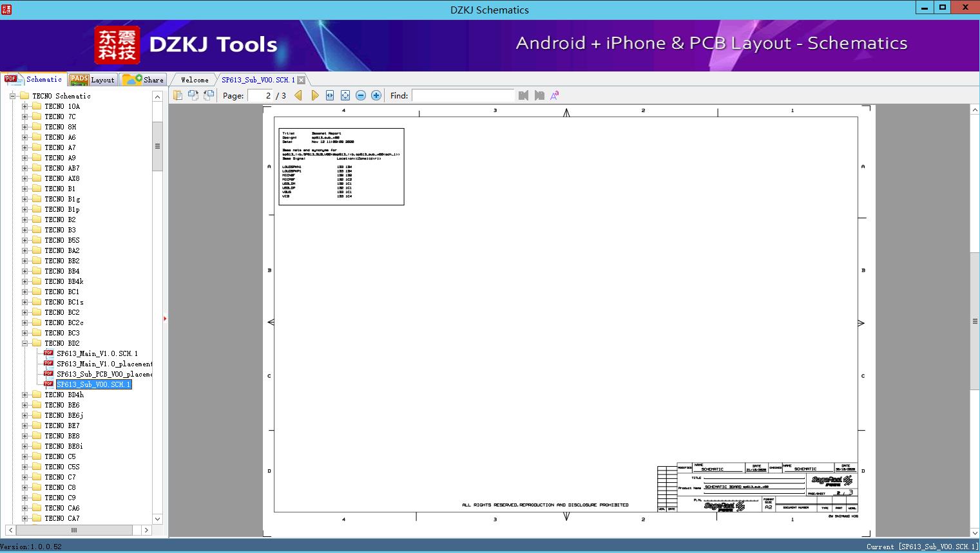Go to previous page arrow
The width and height of the screenshot is (980, 553).
(298, 95)
